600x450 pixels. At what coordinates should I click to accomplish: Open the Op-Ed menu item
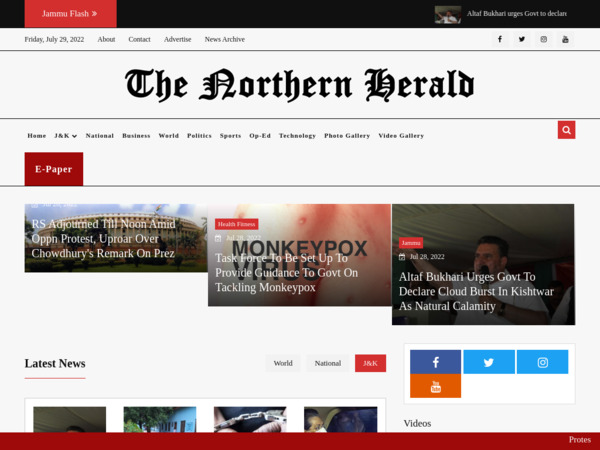pos(260,135)
